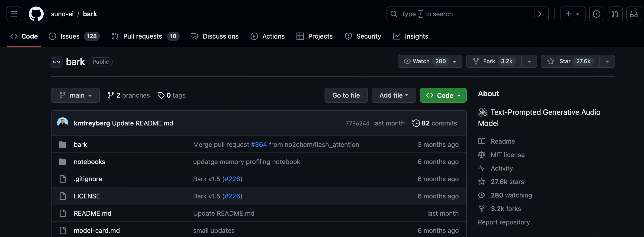This screenshot has height=237, width=644.
Task: Open commit hash 773624d
Action: click(357, 123)
